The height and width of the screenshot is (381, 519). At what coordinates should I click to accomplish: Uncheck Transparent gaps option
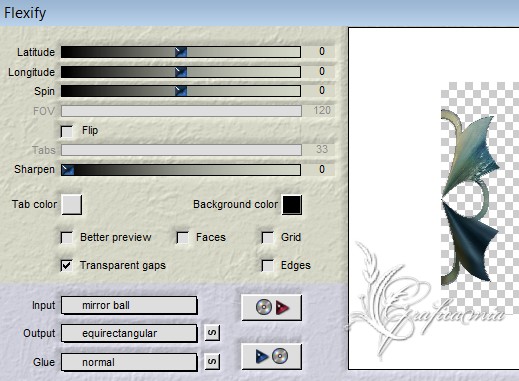67,265
